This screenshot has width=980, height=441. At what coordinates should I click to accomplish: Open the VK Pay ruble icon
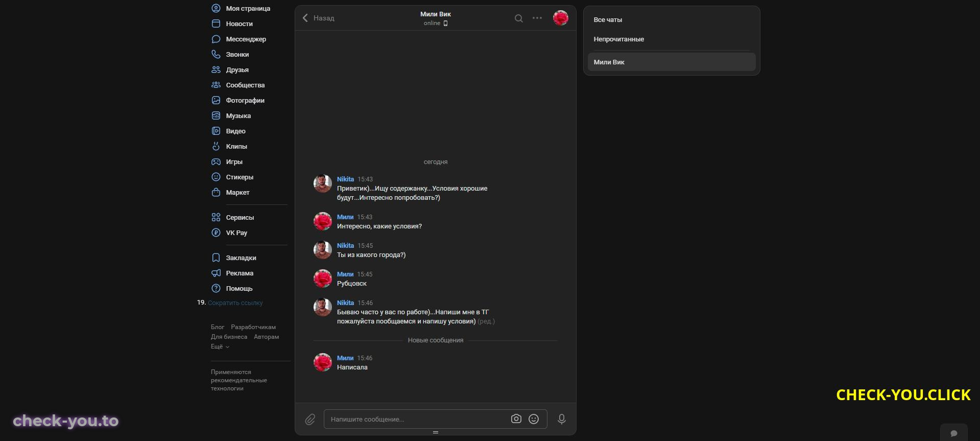(x=216, y=233)
